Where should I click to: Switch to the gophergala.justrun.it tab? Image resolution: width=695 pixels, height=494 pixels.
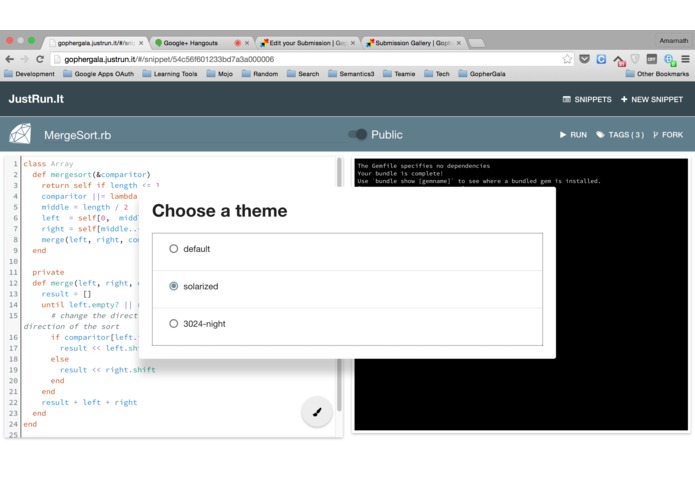pos(94,43)
